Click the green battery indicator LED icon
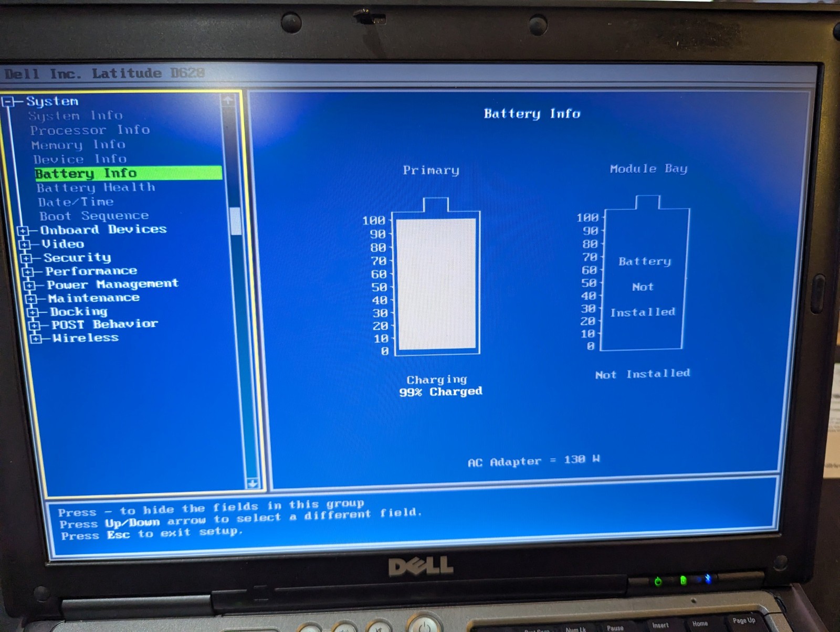 tap(683, 580)
